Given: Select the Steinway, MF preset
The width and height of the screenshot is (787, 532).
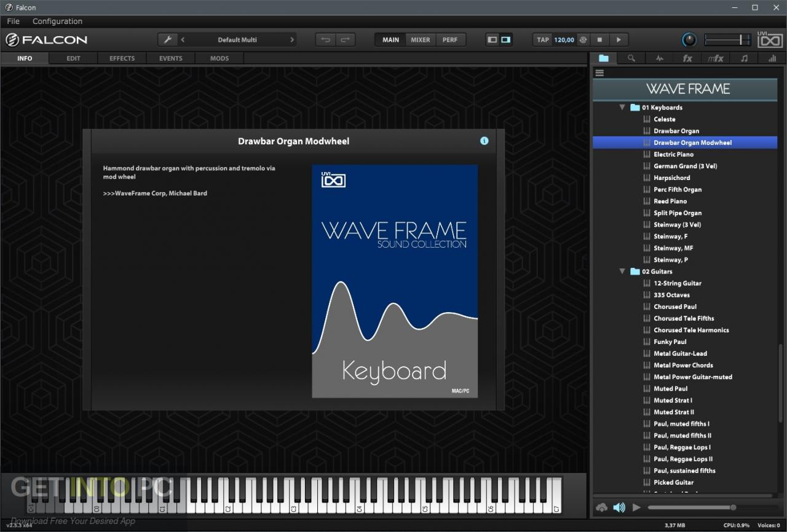Looking at the screenshot, I should point(673,248).
